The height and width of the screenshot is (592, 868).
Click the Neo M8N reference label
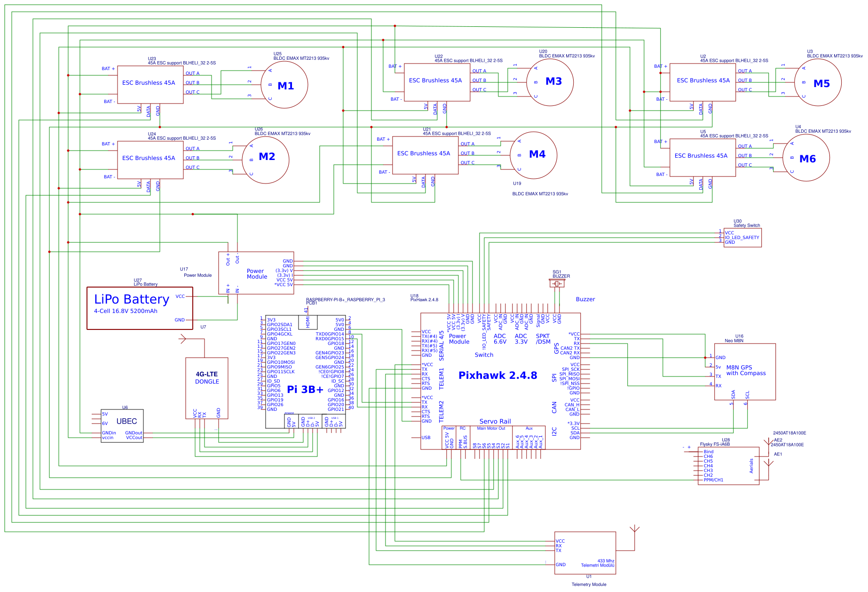pos(734,341)
